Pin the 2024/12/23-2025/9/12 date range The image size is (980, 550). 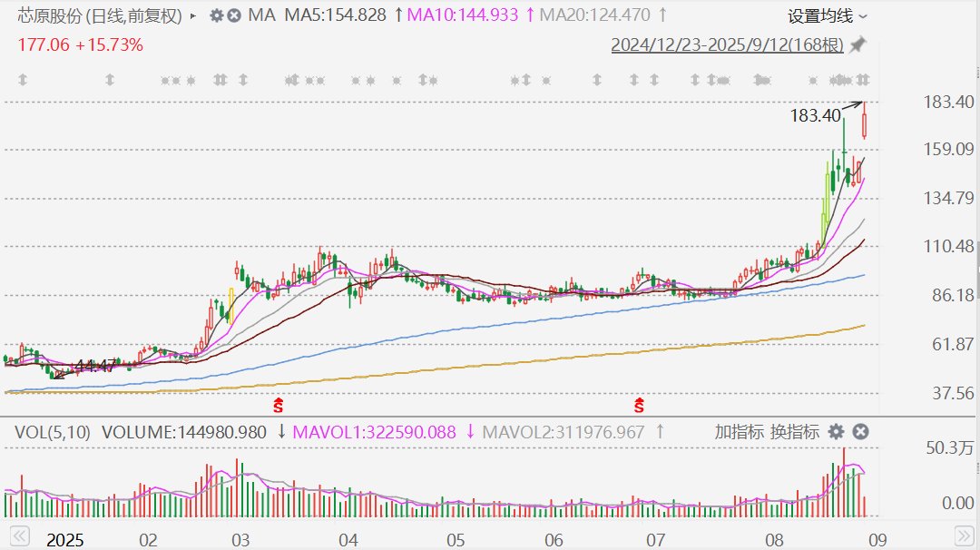pos(858,45)
